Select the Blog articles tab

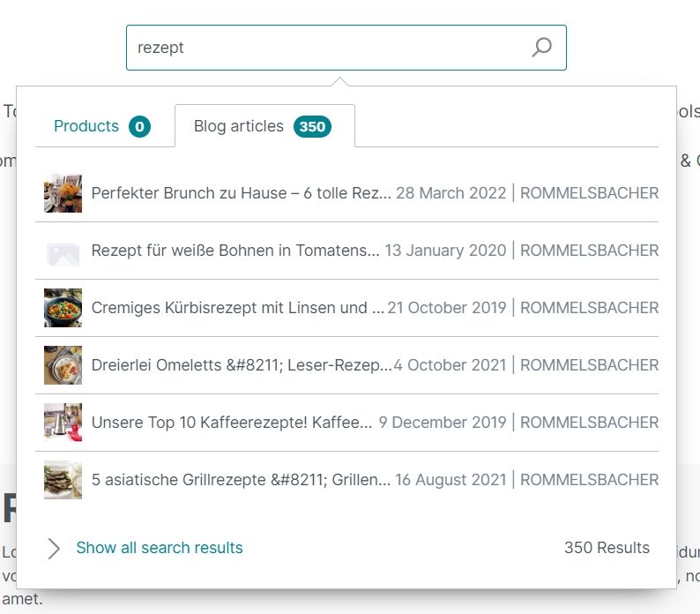(239, 126)
